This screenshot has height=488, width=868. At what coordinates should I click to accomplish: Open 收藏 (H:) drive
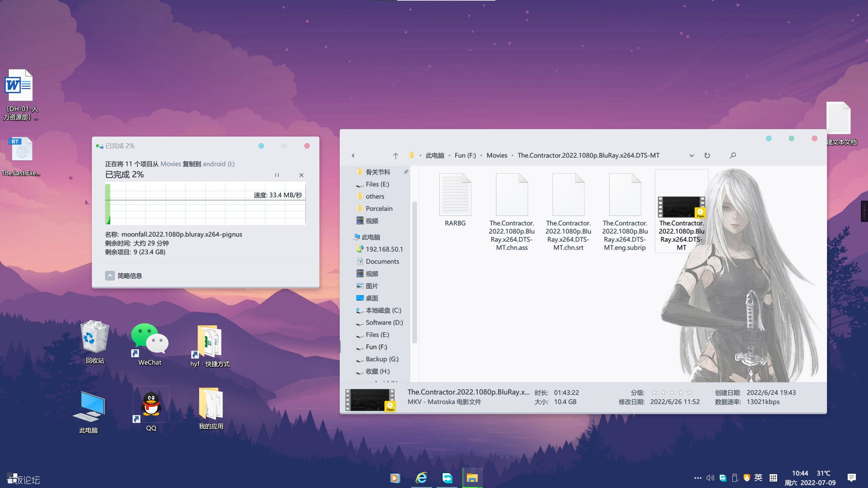coord(377,371)
